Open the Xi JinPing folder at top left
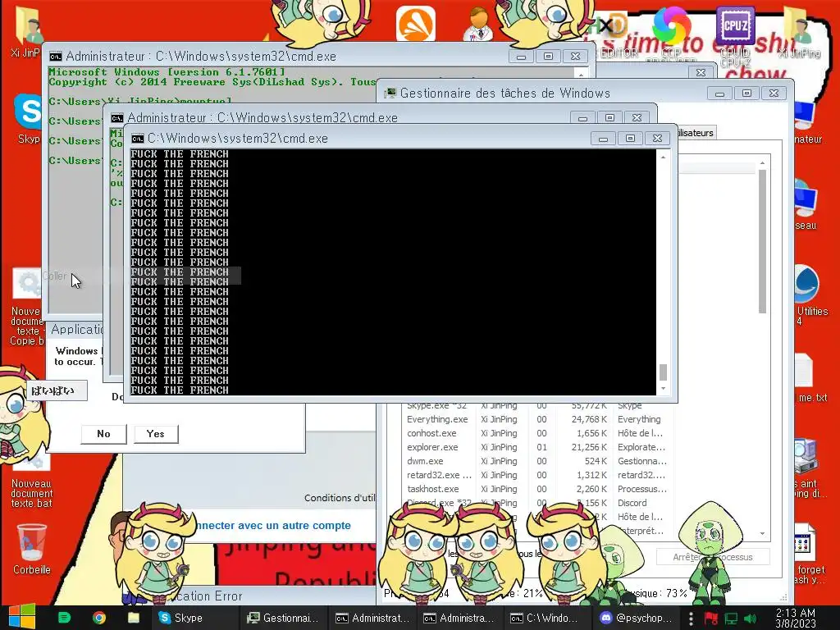This screenshot has height=630, width=840. pos(25,31)
